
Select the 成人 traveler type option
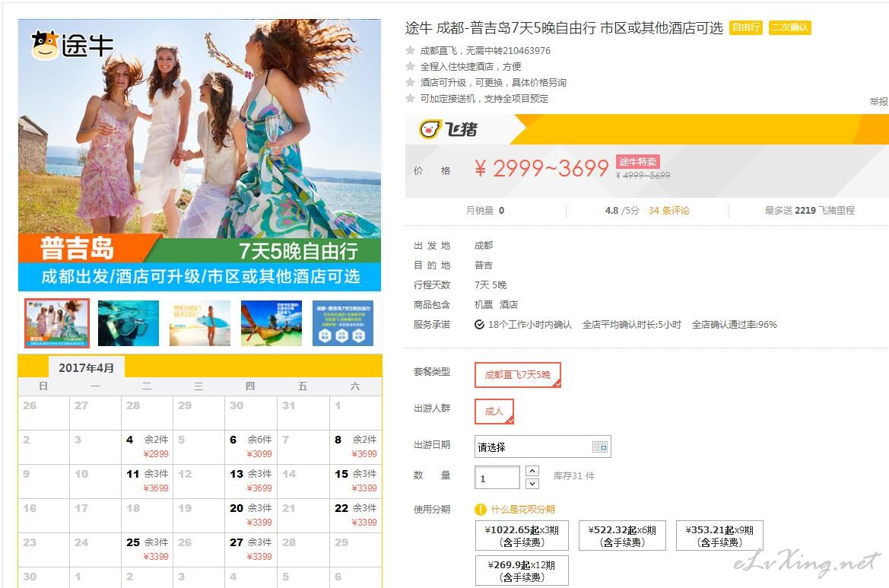pyautogui.click(x=494, y=411)
